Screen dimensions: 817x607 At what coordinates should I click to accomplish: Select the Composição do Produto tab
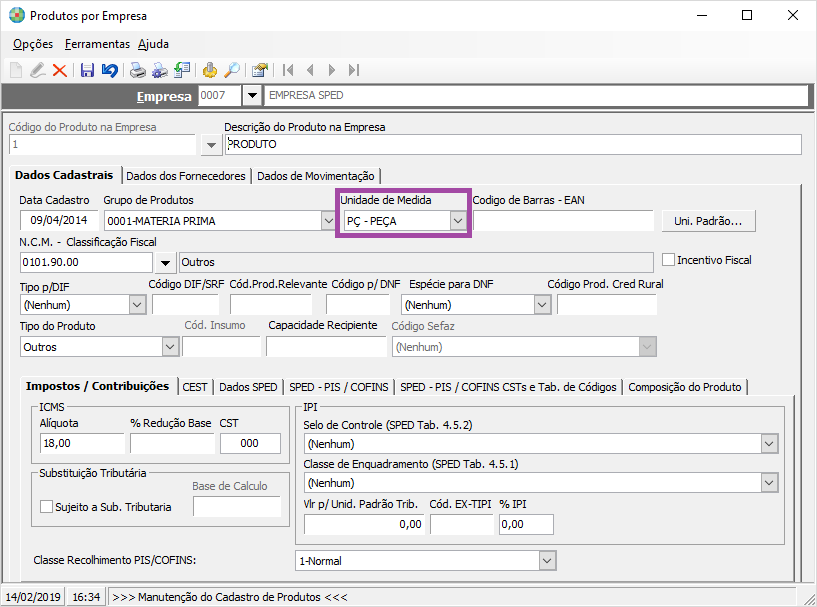[684, 387]
